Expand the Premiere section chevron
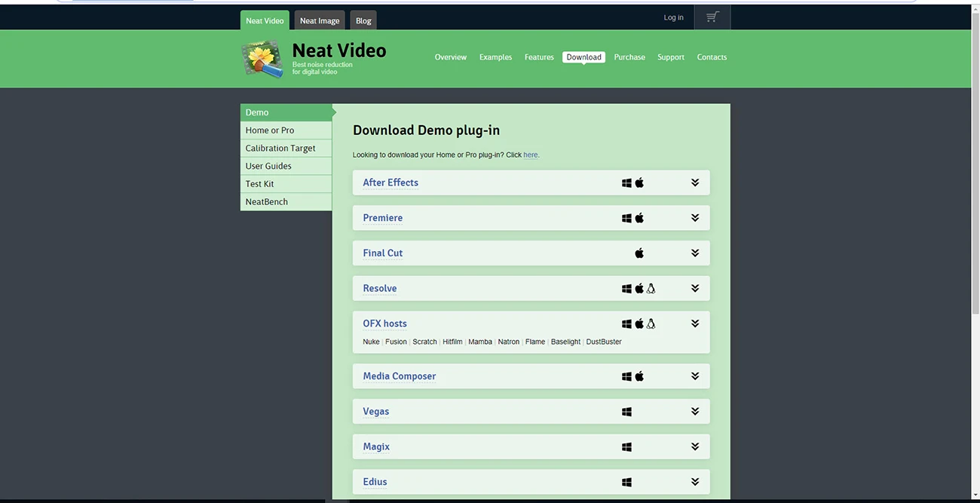980x503 pixels. pyautogui.click(x=695, y=218)
